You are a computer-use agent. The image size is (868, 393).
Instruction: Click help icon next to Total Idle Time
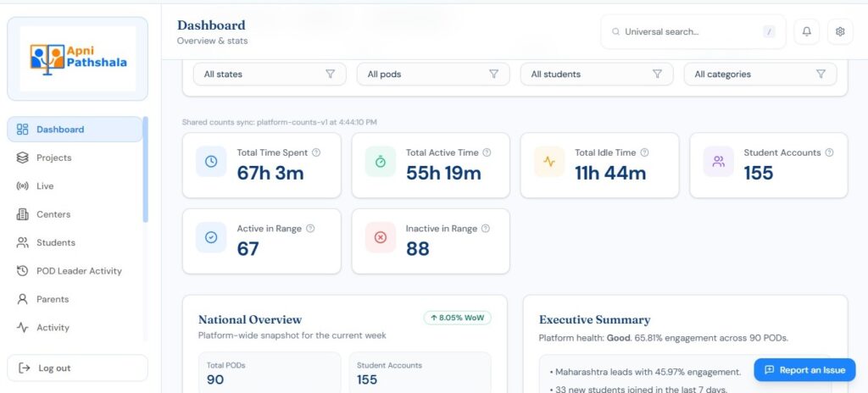point(644,152)
